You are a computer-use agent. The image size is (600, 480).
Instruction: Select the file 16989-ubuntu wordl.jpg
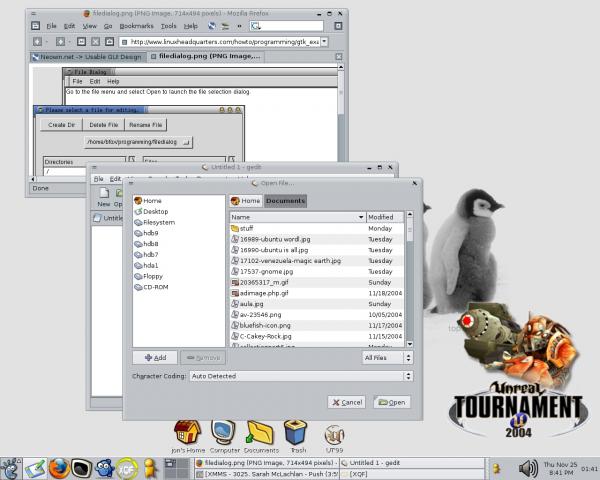coord(317,239)
